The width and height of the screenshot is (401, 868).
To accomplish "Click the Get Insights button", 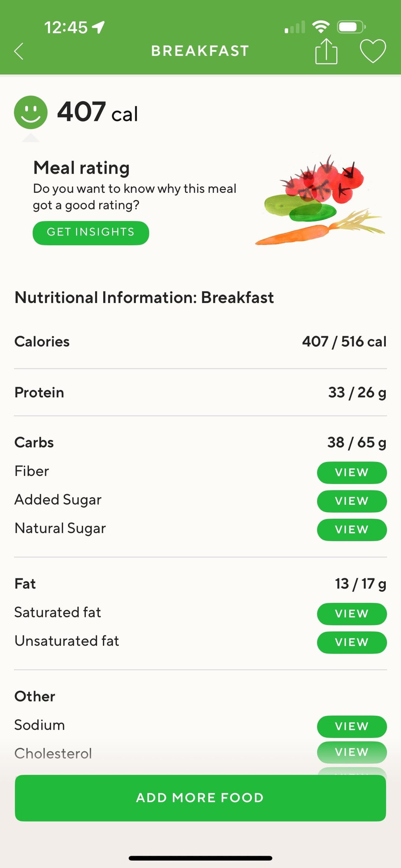I will tap(91, 233).
